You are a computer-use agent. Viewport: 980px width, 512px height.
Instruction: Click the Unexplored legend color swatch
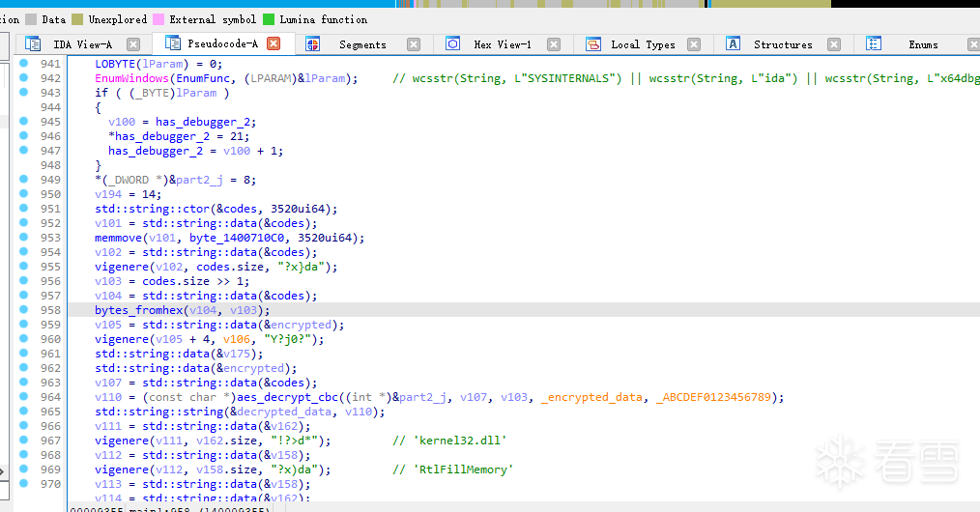pyautogui.click(x=77, y=19)
